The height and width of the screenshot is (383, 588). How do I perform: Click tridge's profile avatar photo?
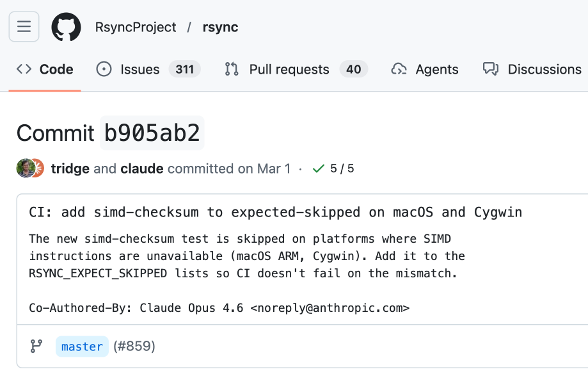(x=24, y=168)
